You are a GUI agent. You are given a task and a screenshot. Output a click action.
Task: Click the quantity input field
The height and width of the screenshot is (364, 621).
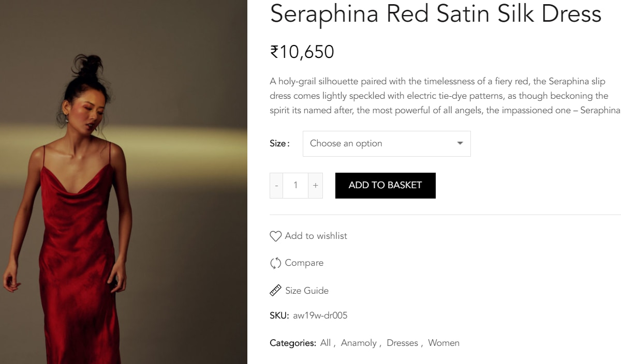tap(295, 186)
